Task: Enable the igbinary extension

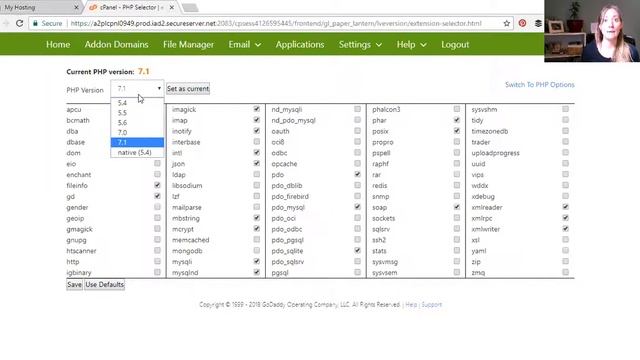Action: [x=157, y=272]
